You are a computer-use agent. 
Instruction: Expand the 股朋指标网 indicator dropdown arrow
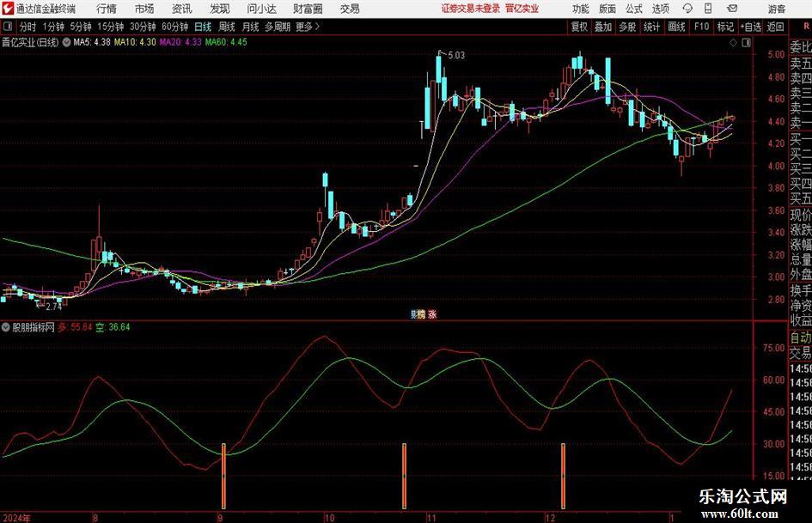[6, 327]
